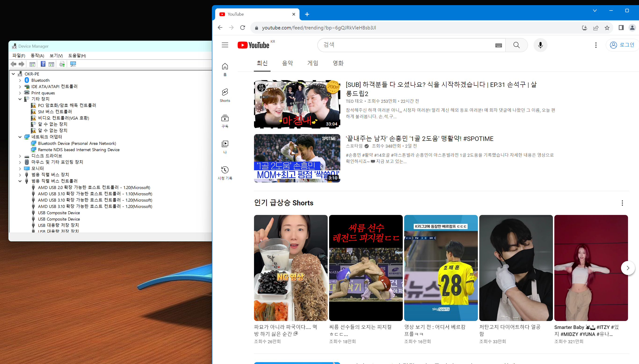
Task: Open the 씨름 선수 레전드 피지컬 Short thumbnail
Action: pyautogui.click(x=366, y=268)
